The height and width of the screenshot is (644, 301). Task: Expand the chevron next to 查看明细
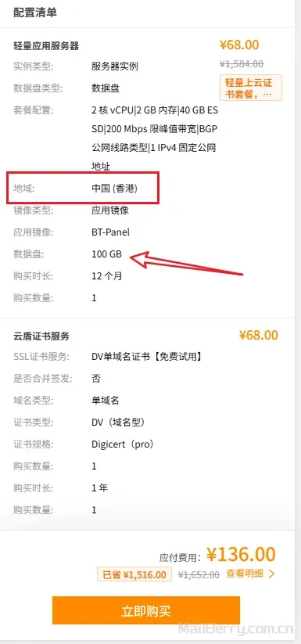click(x=271, y=574)
